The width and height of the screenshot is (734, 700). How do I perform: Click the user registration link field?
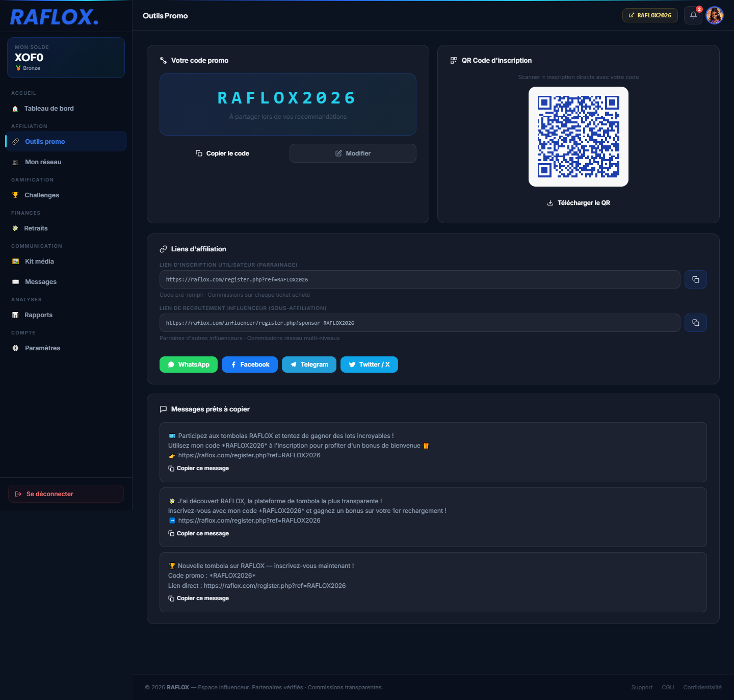pyautogui.click(x=420, y=279)
